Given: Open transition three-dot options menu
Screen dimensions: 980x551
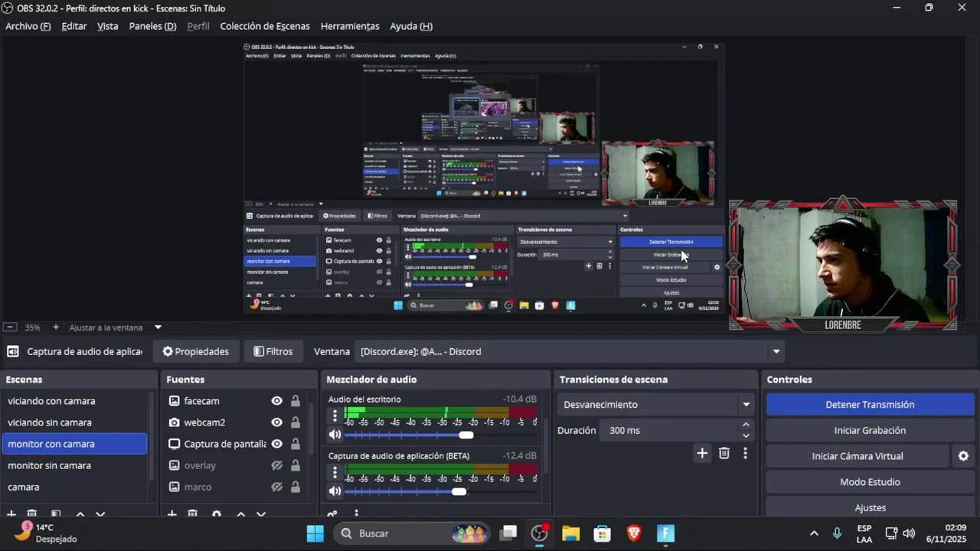Looking at the screenshot, I should point(745,453).
